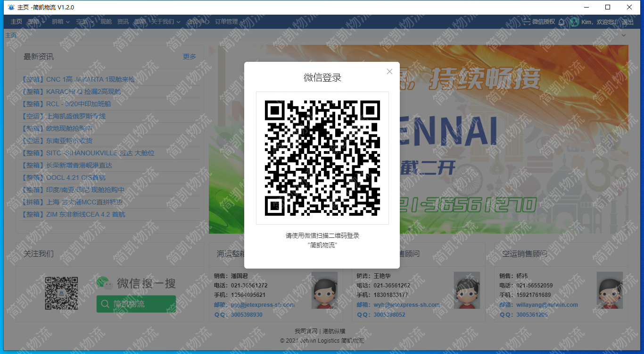Open news 【整箱】ZIM 东非新线CEA 4.2 首航
The width and height of the screenshot is (644, 354).
(74, 214)
